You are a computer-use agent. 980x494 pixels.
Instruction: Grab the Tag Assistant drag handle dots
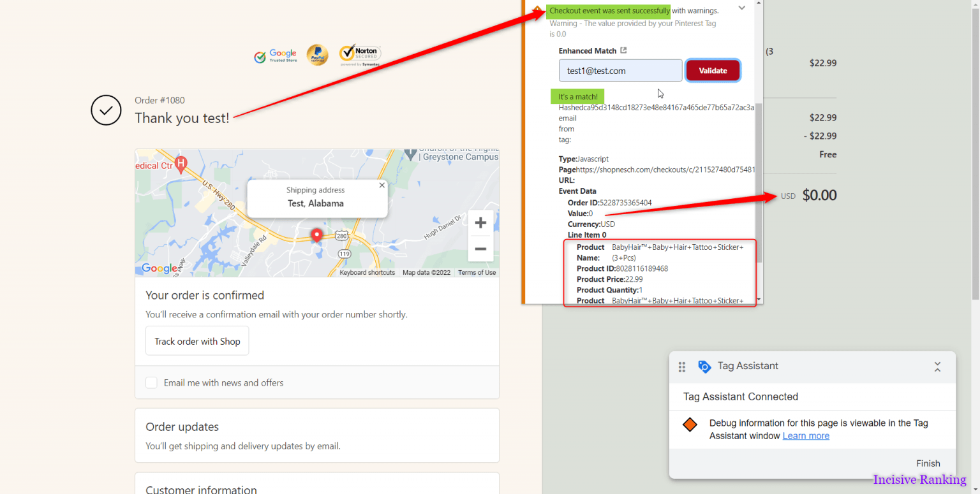tap(681, 367)
